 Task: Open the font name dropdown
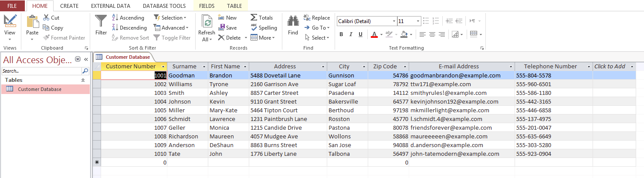[x=394, y=21]
